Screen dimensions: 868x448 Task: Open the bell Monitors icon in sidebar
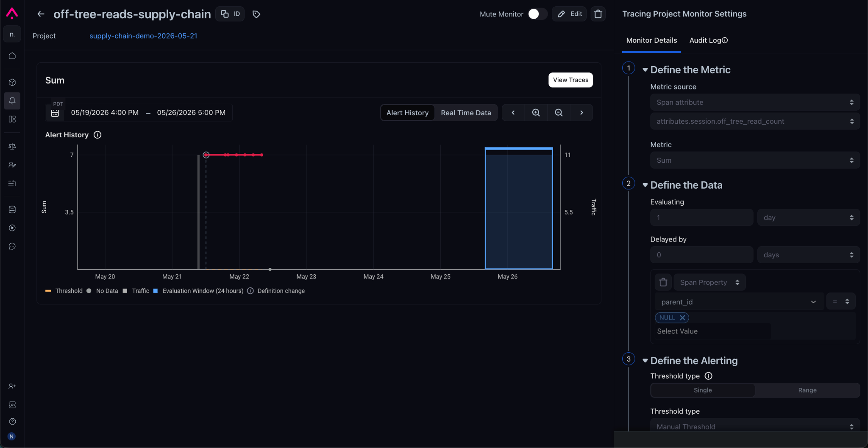click(12, 101)
